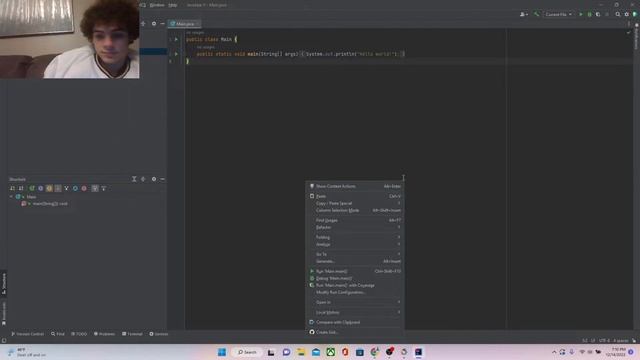Click the Structure side tab on left edge

pos(4,283)
